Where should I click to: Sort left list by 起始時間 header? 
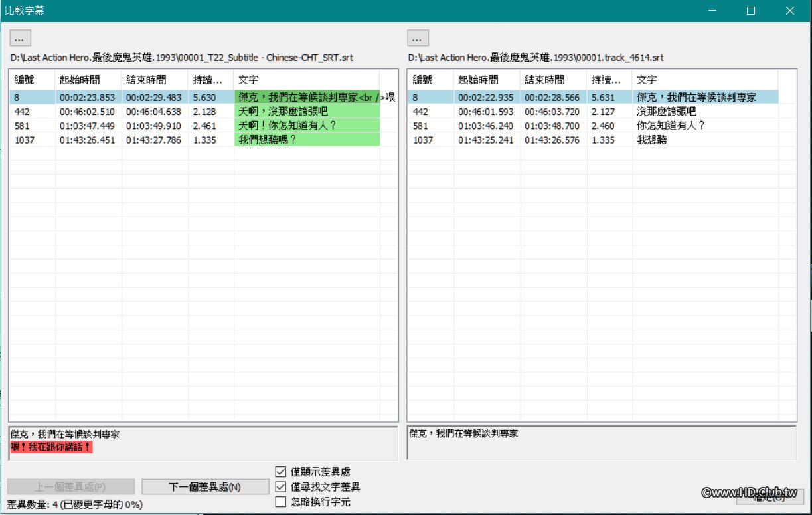click(88, 80)
